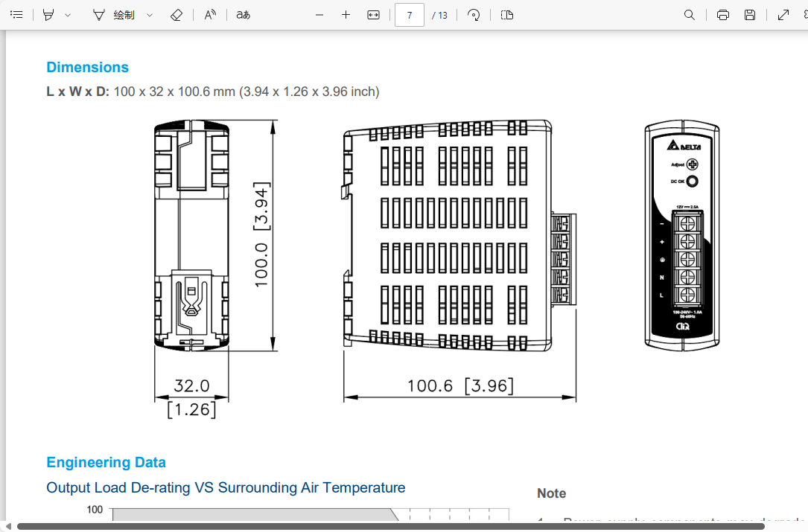The image size is (808, 532).
Task: Expand highlight color options dropdown
Action: 68,15
